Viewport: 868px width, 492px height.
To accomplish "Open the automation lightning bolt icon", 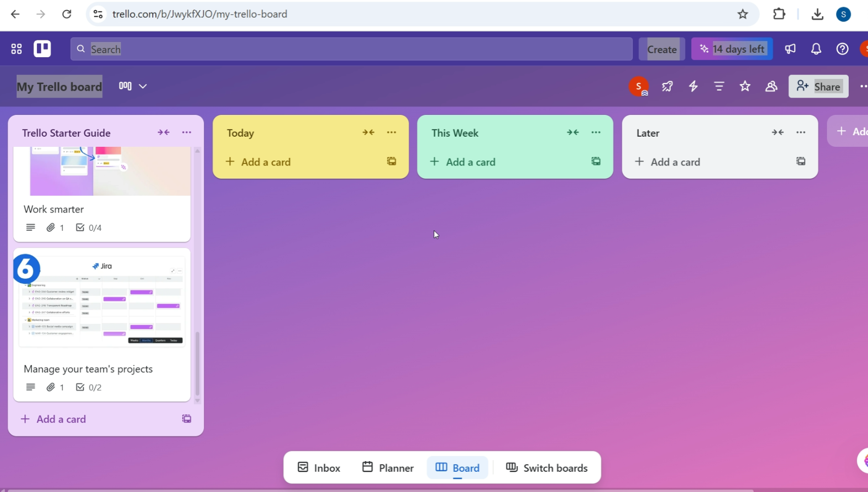I will click(x=693, y=87).
